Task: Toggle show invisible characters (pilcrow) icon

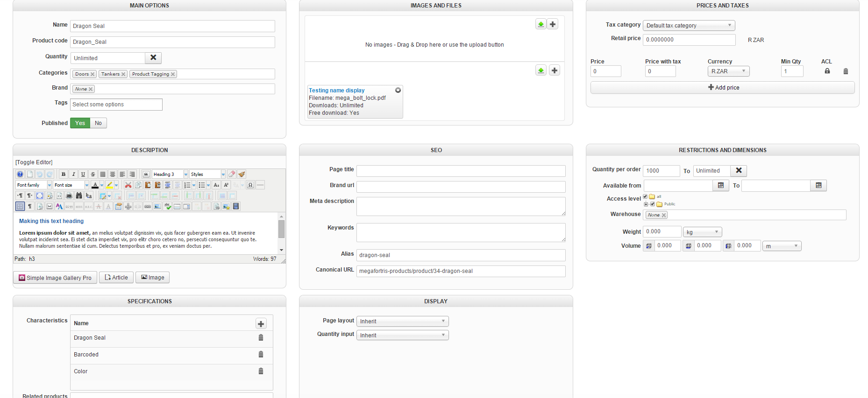Action: tap(30, 206)
